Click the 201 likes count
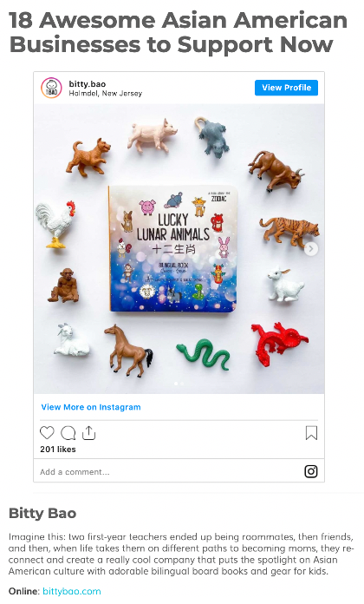 click(x=58, y=450)
